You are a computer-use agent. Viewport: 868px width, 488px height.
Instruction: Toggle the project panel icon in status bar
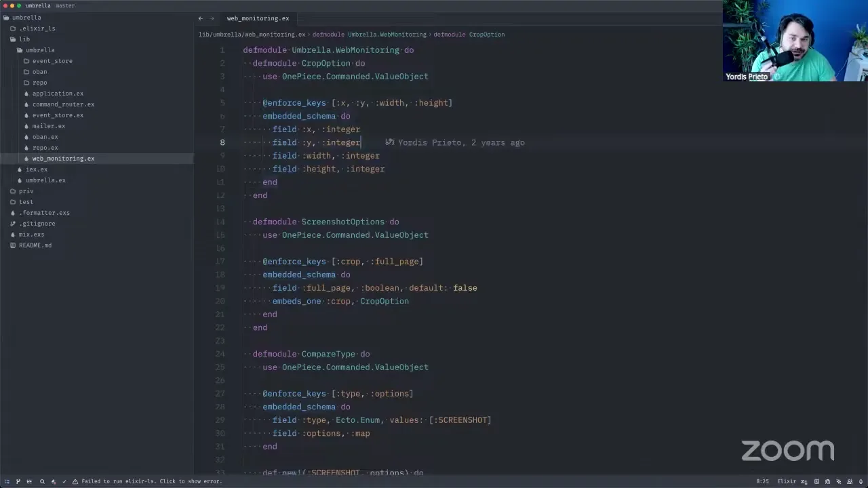(7, 481)
